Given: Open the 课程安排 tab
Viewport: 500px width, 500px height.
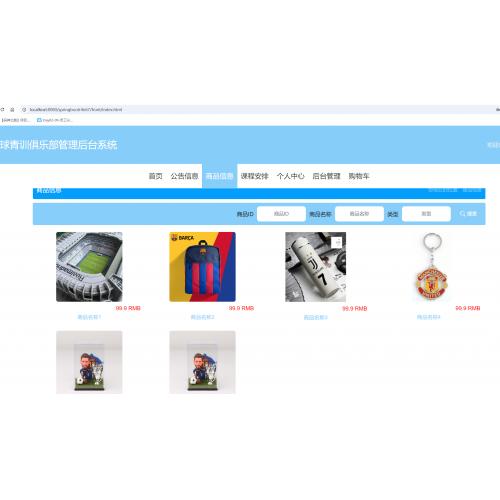Looking at the screenshot, I should pos(255,176).
